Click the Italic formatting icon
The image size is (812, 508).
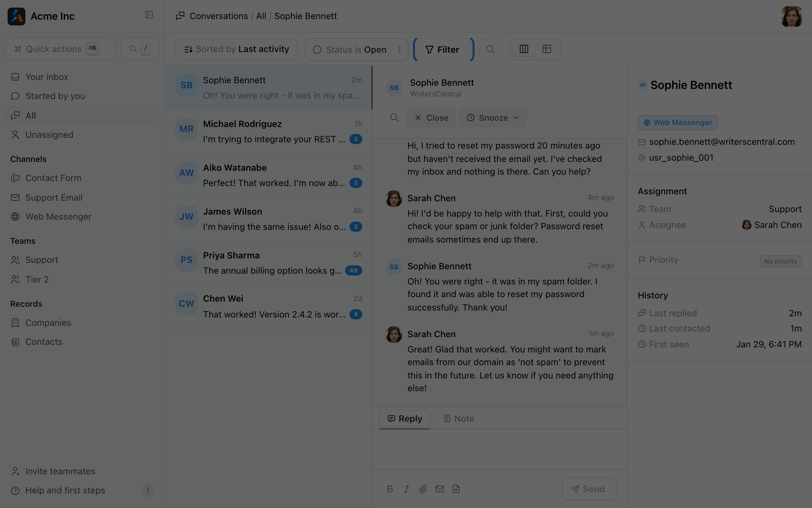(x=406, y=489)
